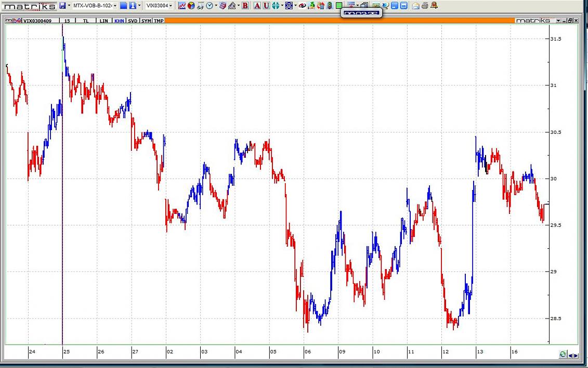The height and width of the screenshot is (368, 588).
Task: Click the 15 period button
Action: (x=68, y=21)
